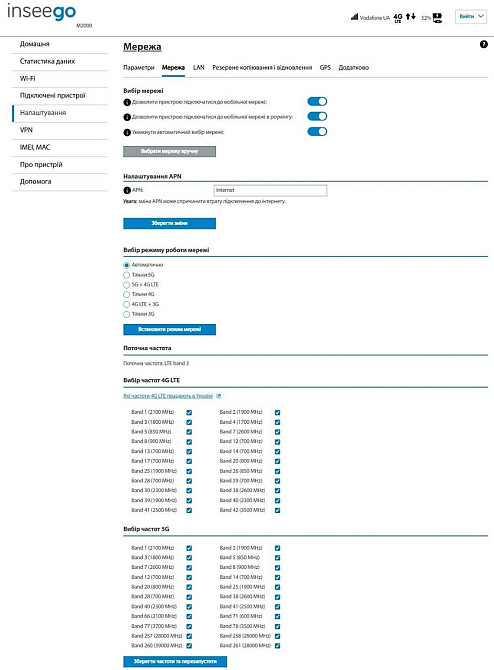Uncheck 4G LTE Band 39 (1900 MHz)
The image size is (494, 670).
189,501
